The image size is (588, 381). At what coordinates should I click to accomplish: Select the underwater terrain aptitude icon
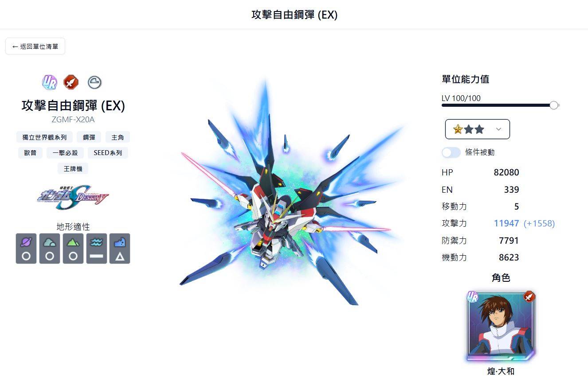(120, 249)
